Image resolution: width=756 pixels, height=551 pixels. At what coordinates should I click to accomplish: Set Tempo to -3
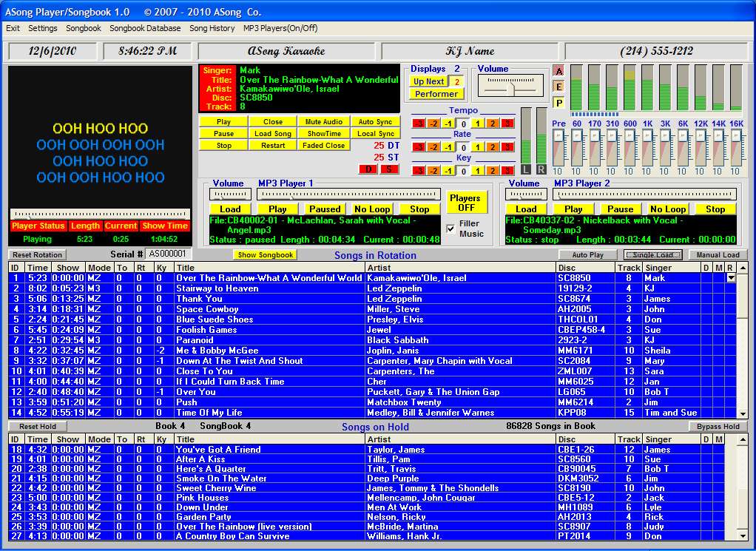coord(419,123)
